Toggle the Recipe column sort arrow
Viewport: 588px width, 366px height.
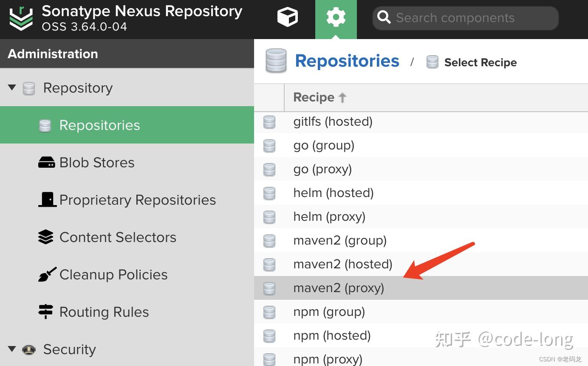(x=342, y=97)
